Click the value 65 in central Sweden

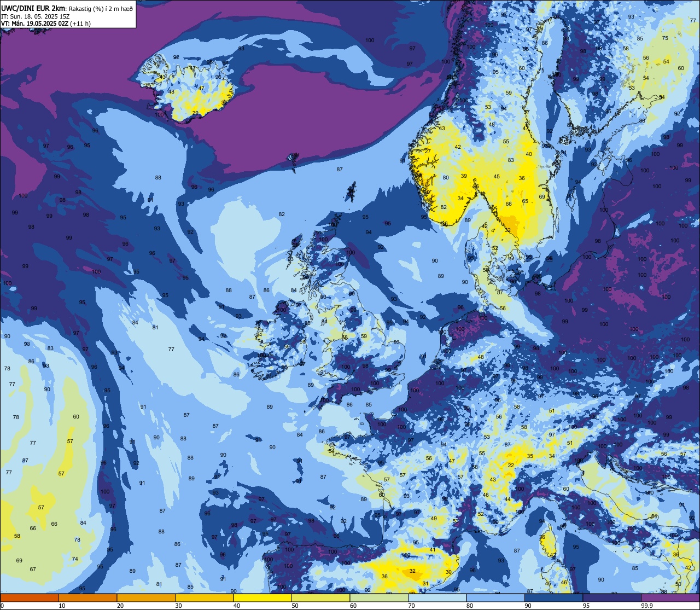tap(525, 201)
